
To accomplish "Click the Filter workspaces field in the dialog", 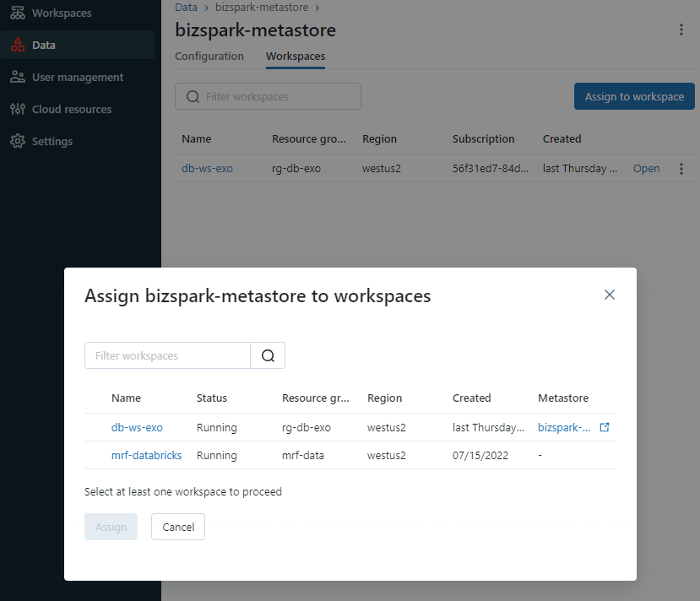I will [166, 355].
